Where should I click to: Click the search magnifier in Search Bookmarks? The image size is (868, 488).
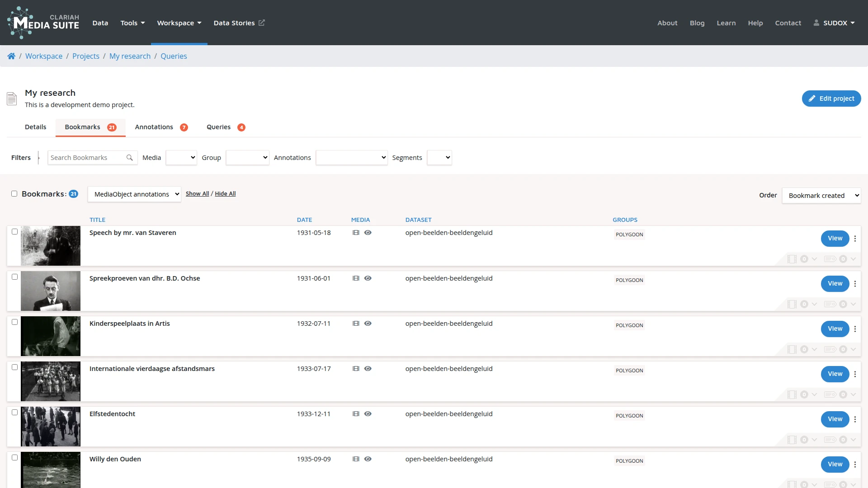(x=129, y=158)
